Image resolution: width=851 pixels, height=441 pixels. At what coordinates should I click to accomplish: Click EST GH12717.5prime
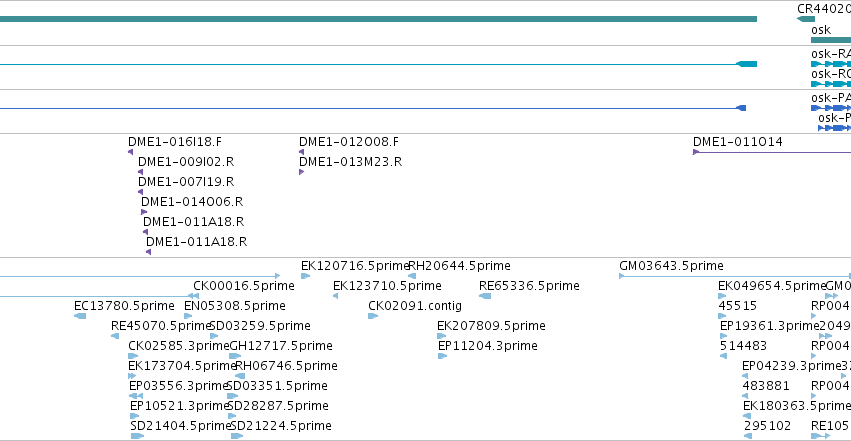(281, 346)
